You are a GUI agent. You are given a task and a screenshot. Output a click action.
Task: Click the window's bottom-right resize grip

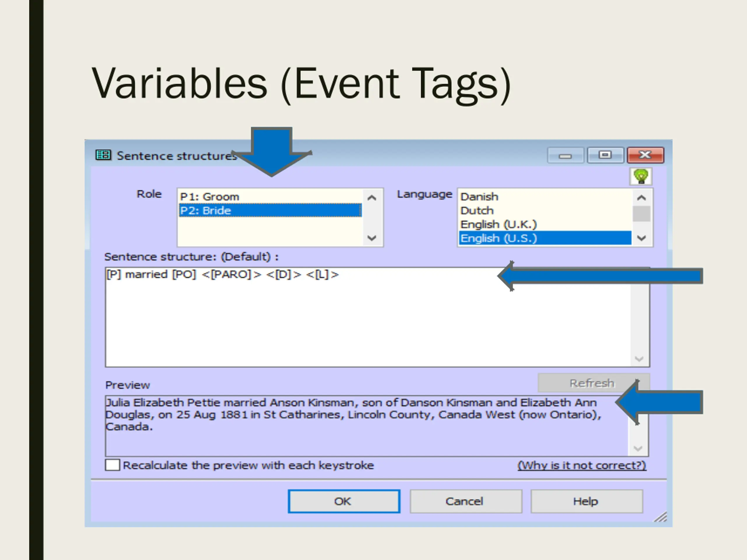pyautogui.click(x=661, y=517)
